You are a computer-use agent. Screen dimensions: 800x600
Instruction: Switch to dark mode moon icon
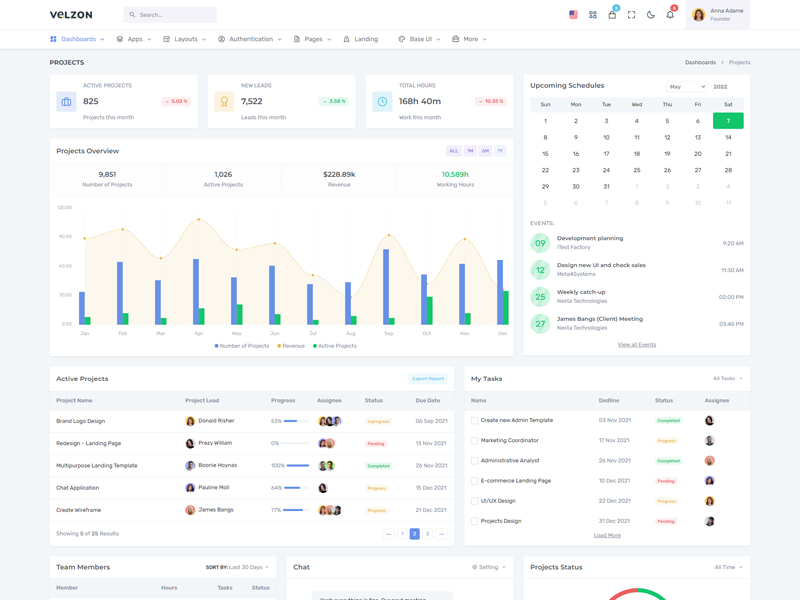click(651, 15)
